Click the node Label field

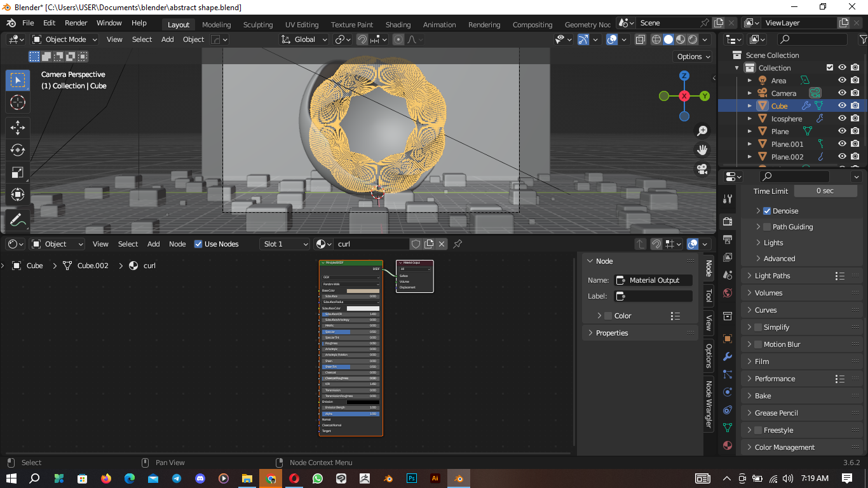(654, 296)
